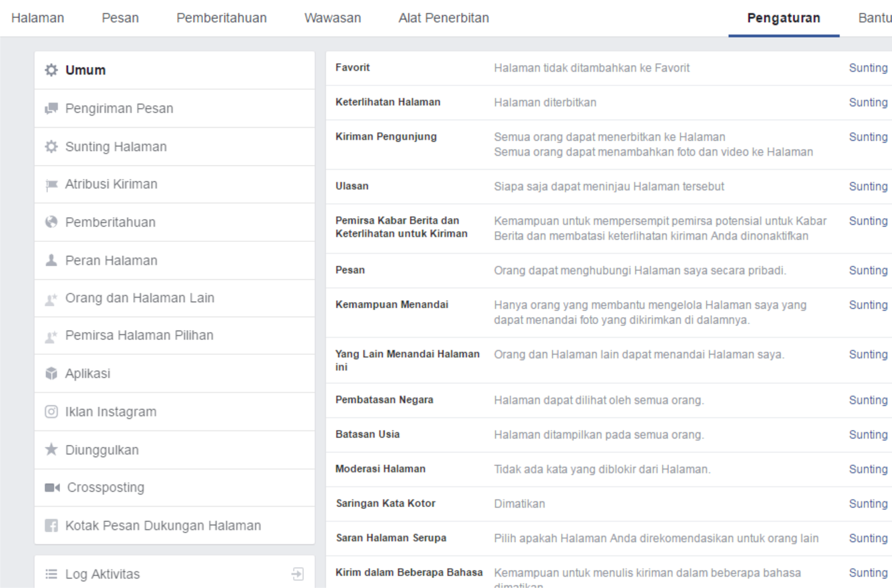Edit the Batasan Usia setting
Image resolution: width=892 pixels, height=588 pixels.
868,434
